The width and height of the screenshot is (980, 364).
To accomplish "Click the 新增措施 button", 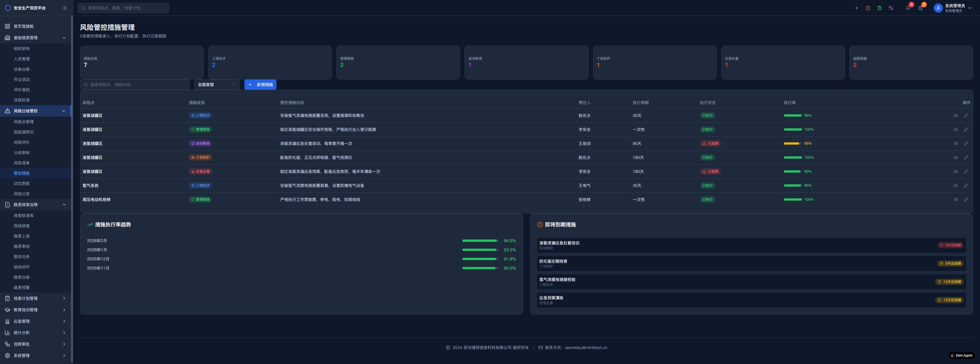I will [x=260, y=85].
